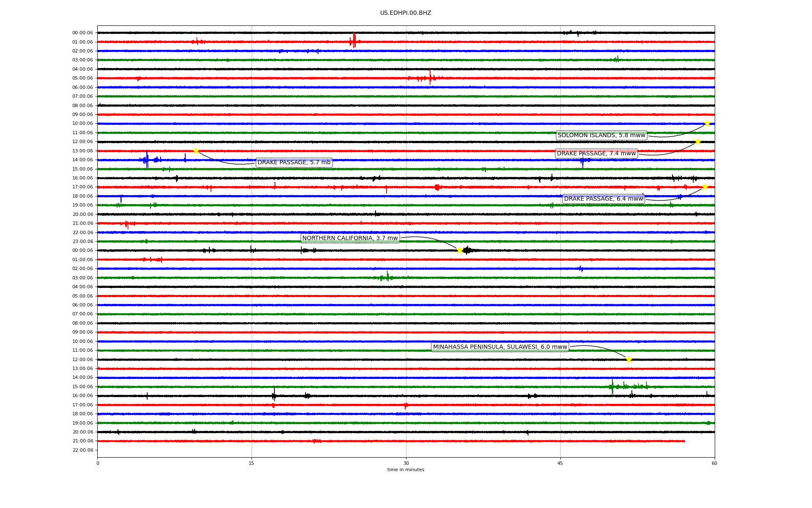Screen dimensions: 812x508
Task: Click the yellow star on the 10:00:06 blue trace
Action: tap(707, 123)
